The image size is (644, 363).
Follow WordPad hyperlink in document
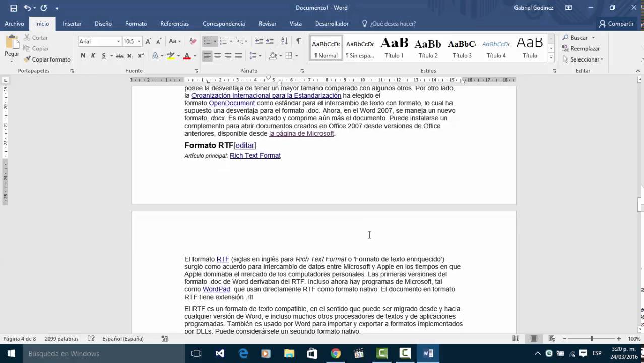(x=216, y=289)
